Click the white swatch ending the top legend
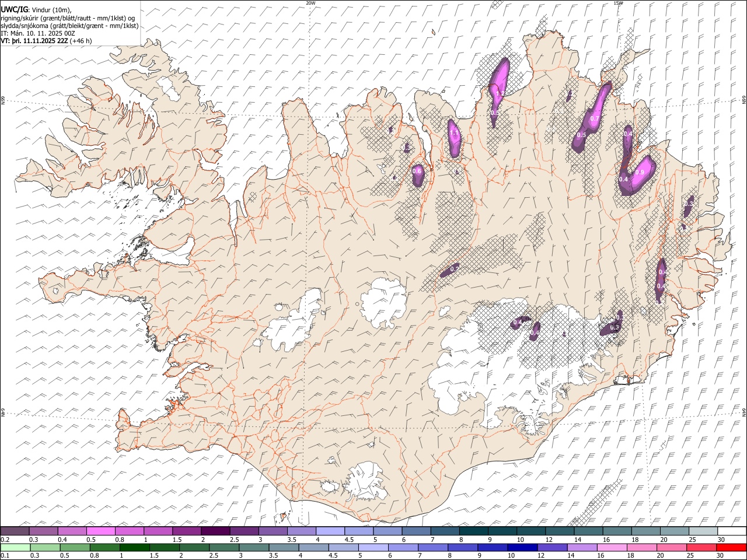747x560 pixels. 732,531
